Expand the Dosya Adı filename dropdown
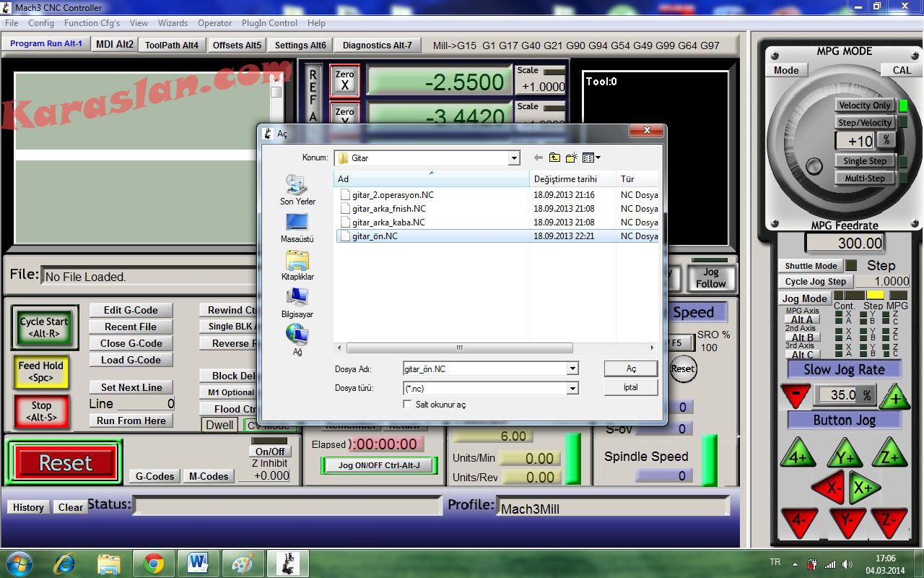This screenshot has height=578, width=924. click(572, 369)
